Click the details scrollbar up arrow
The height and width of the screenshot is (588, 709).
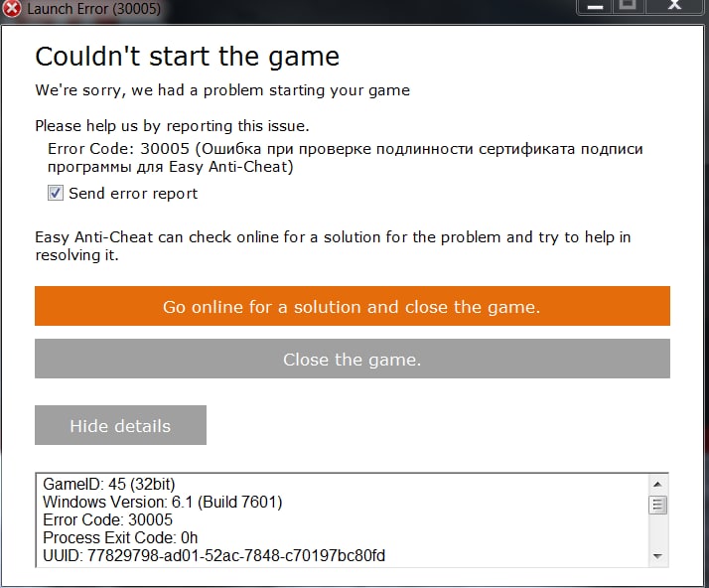658,485
